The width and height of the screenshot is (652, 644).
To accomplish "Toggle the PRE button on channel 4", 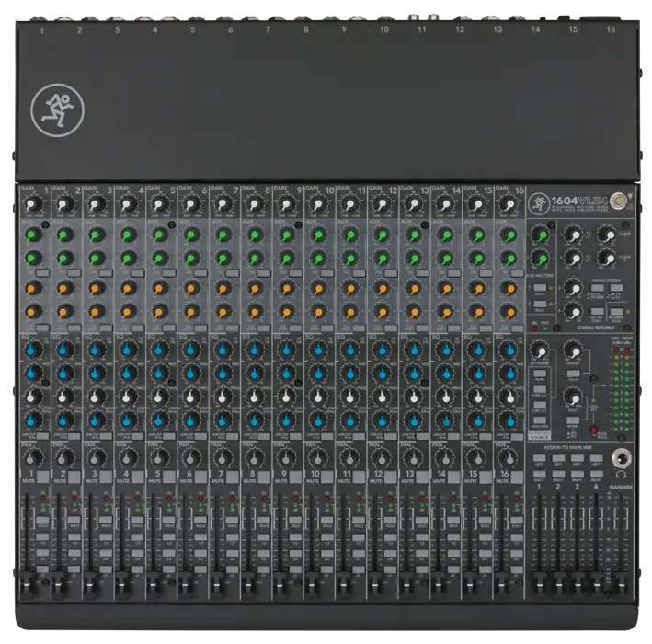I will [x=138, y=273].
